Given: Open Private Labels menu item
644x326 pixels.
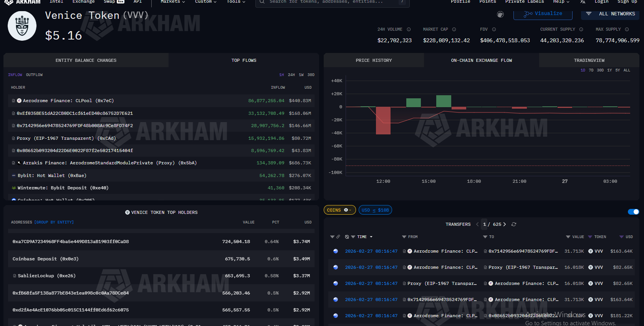Looking at the screenshot, I should coord(525,2).
